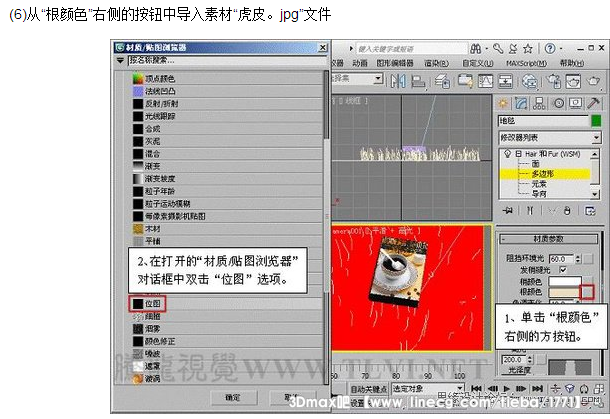Open the question-mark help icon
610x419 pixels.
pyautogui.click(x=550, y=49)
